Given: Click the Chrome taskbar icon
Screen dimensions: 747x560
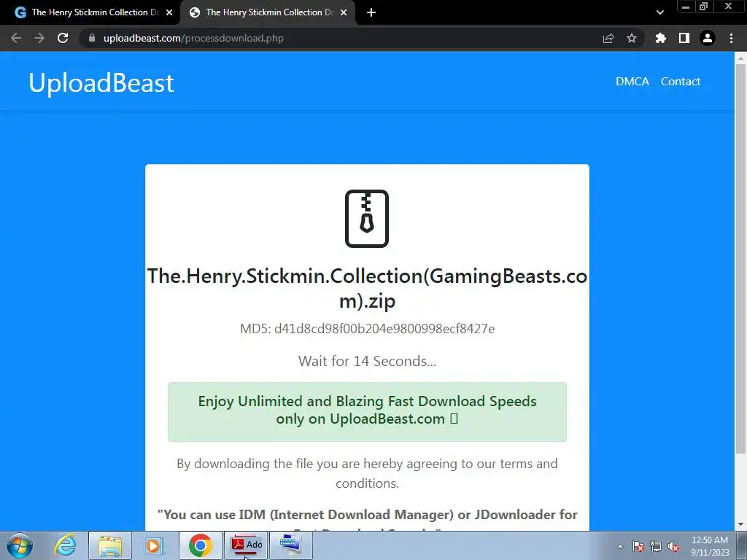Looking at the screenshot, I should click(x=200, y=545).
